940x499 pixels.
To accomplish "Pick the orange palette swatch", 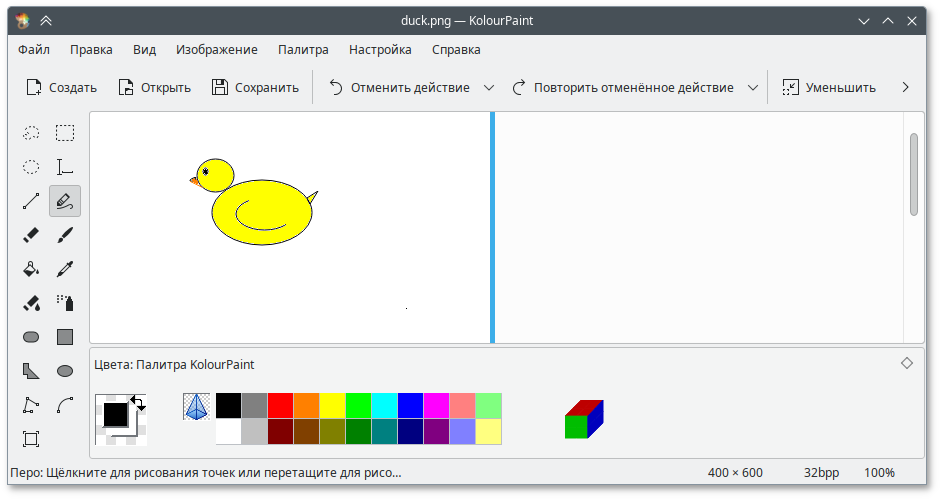I will [306, 405].
